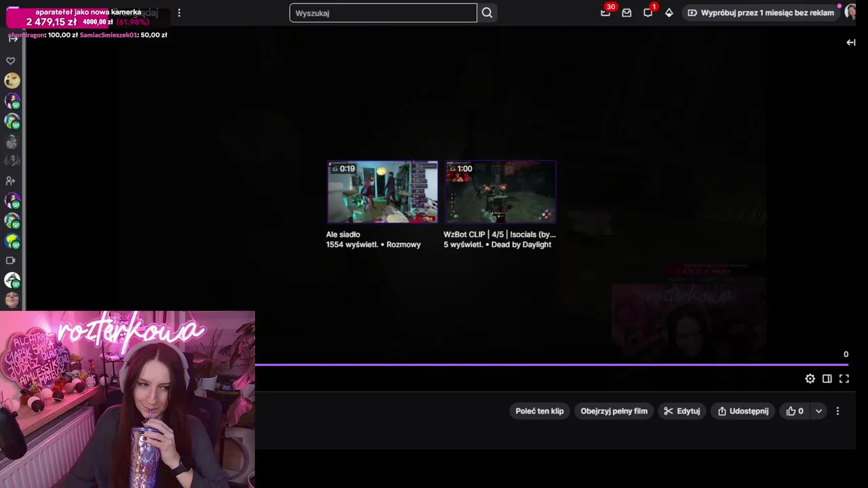
Task: Click the Edytuj button with scissors
Action: point(682,411)
